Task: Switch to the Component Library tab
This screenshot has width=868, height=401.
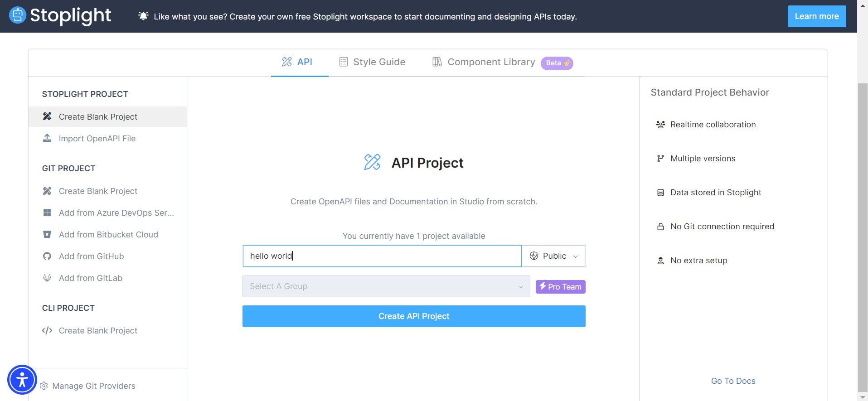Action: coord(502,62)
